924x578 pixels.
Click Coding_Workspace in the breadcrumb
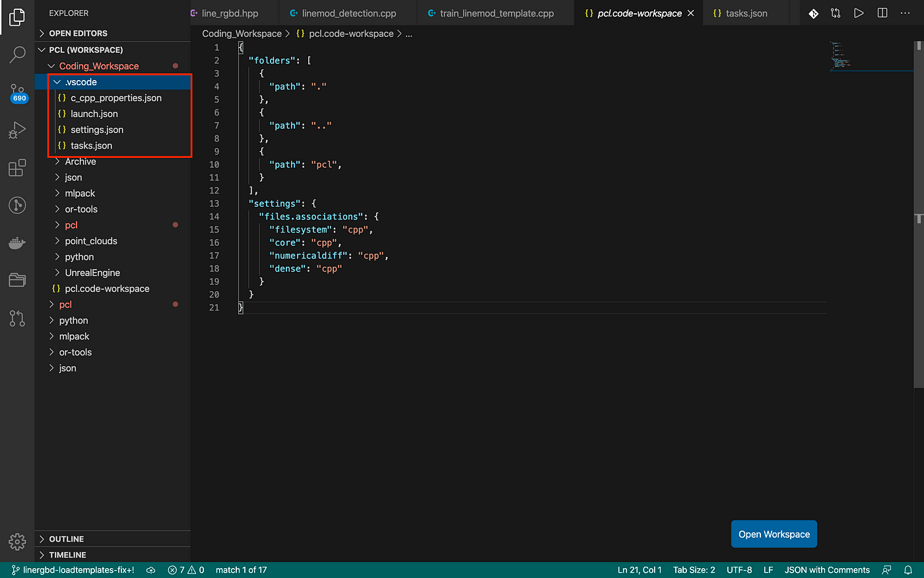point(242,34)
